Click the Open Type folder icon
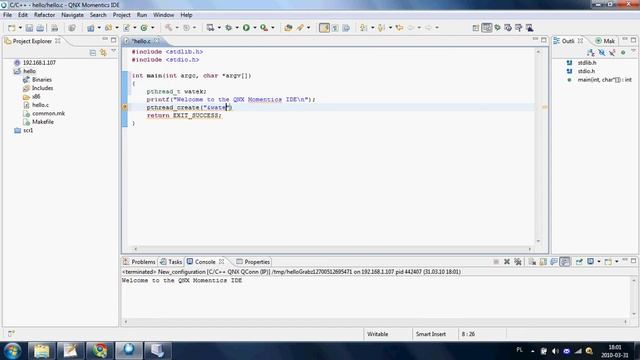Image resolution: width=640 pixels, height=360 pixels. [288, 28]
